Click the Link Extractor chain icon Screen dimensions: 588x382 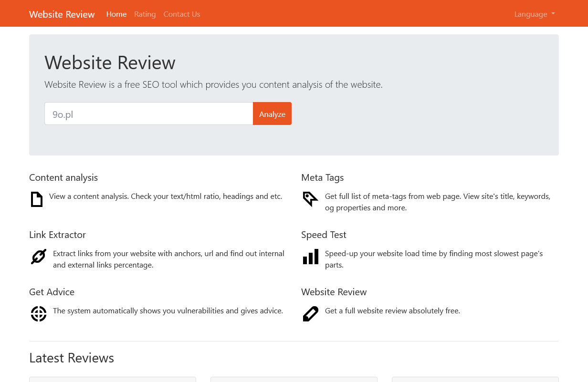(x=39, y=257)
